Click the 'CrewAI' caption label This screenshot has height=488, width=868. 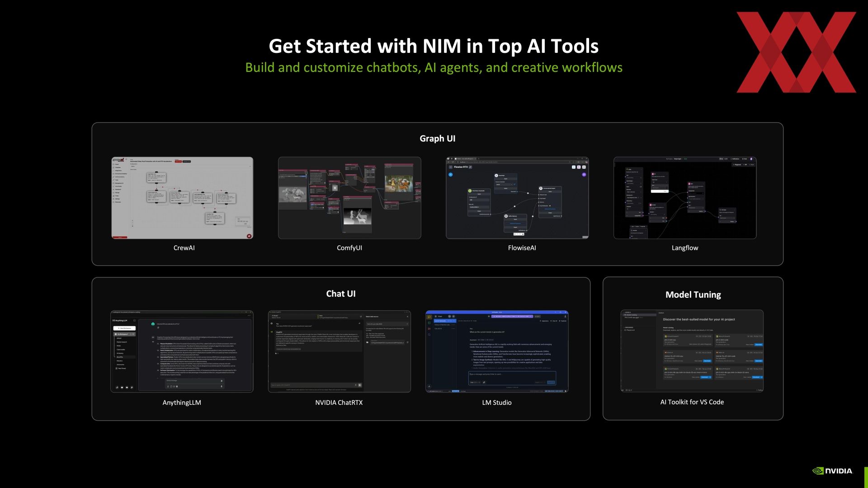pos(184,248)
